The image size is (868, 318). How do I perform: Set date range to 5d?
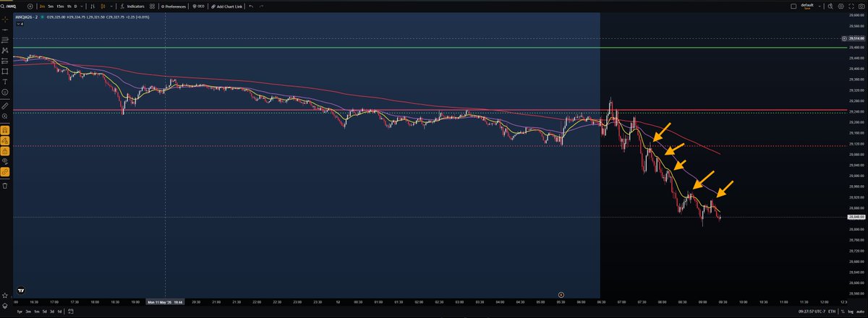(45, 311)
